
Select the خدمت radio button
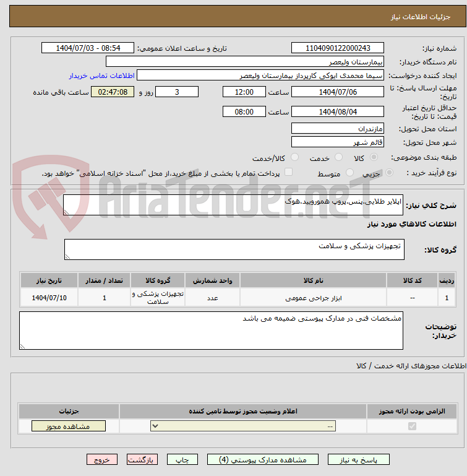[x=338, y=157]
